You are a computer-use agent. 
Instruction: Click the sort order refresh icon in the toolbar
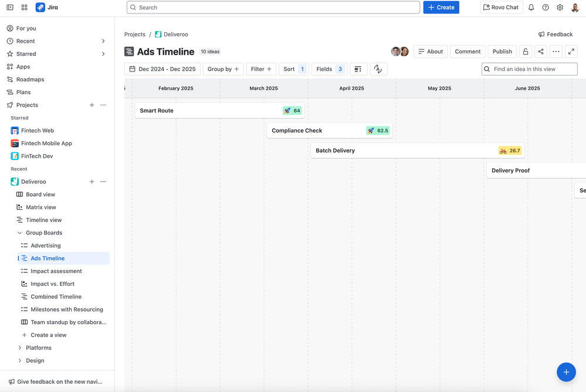[x=378, y=69]
